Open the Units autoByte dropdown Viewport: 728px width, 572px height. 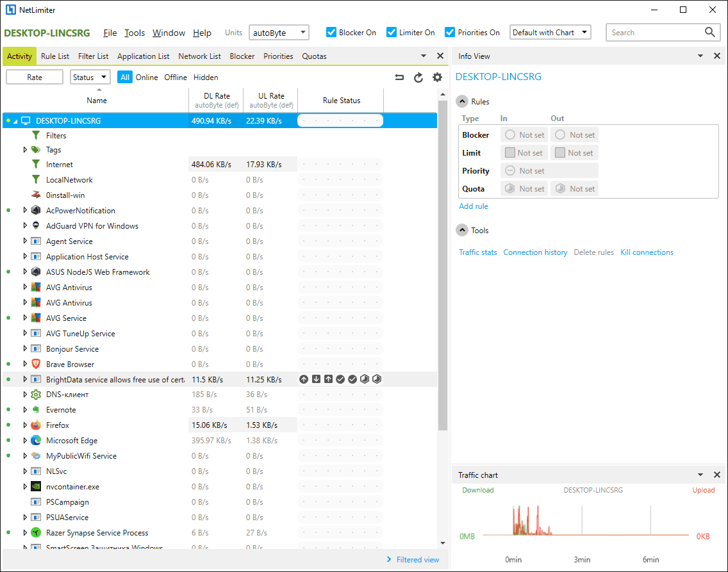pos(279,33)
